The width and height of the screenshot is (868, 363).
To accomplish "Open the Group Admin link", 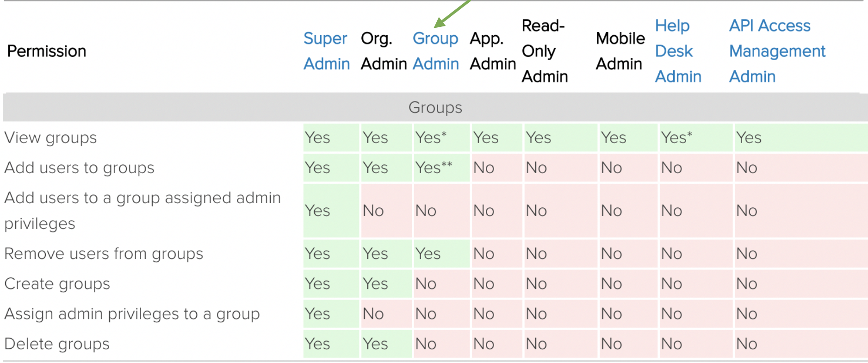I will pos(435,51).
